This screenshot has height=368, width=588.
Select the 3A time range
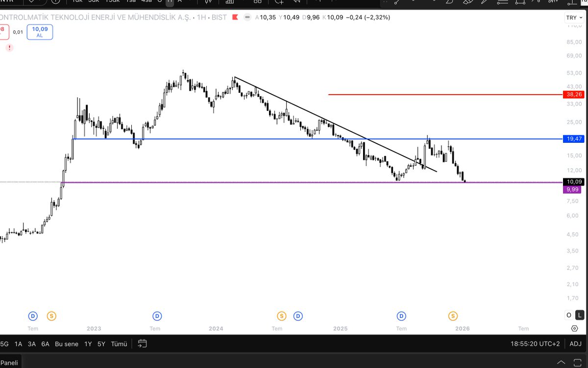pyautogui.click(x=32, y=344)
